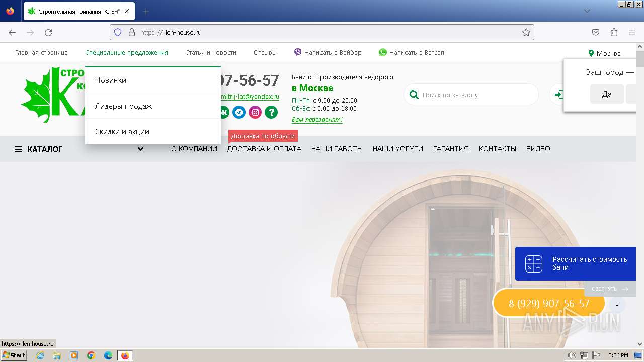Open the КОНТАКТЫ menu item

click(x=498, y=149)
